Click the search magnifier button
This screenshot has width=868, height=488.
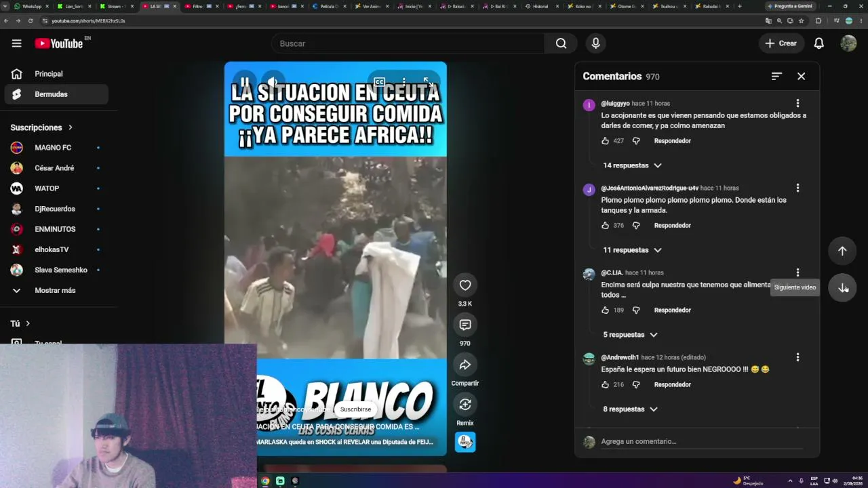click(x=561, y=43)
